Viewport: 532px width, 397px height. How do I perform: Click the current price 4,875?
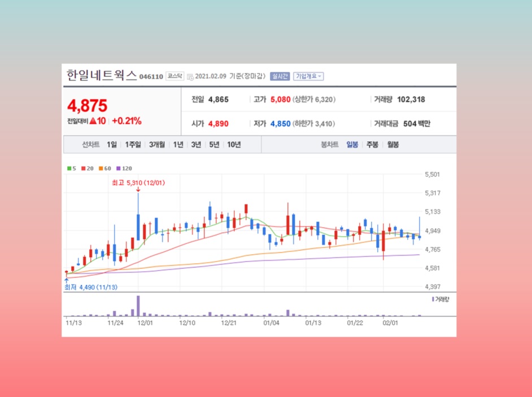pyautogui.click(x=87, y=106)
